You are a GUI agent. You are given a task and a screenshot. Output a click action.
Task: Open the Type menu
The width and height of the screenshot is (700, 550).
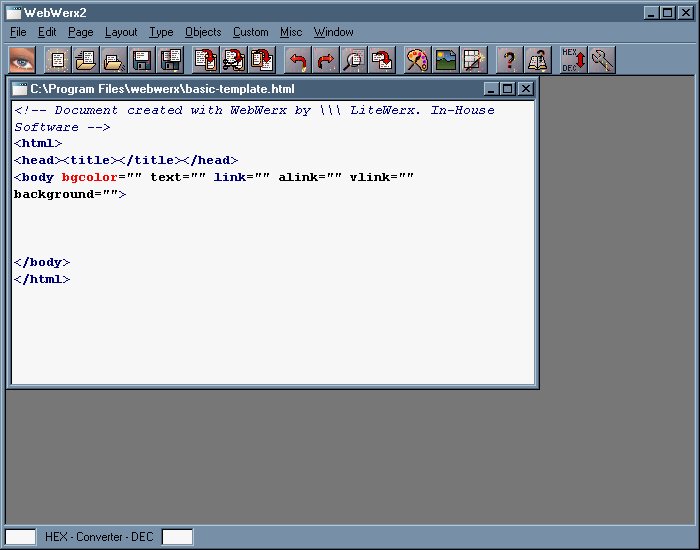(x=161, y=32)
